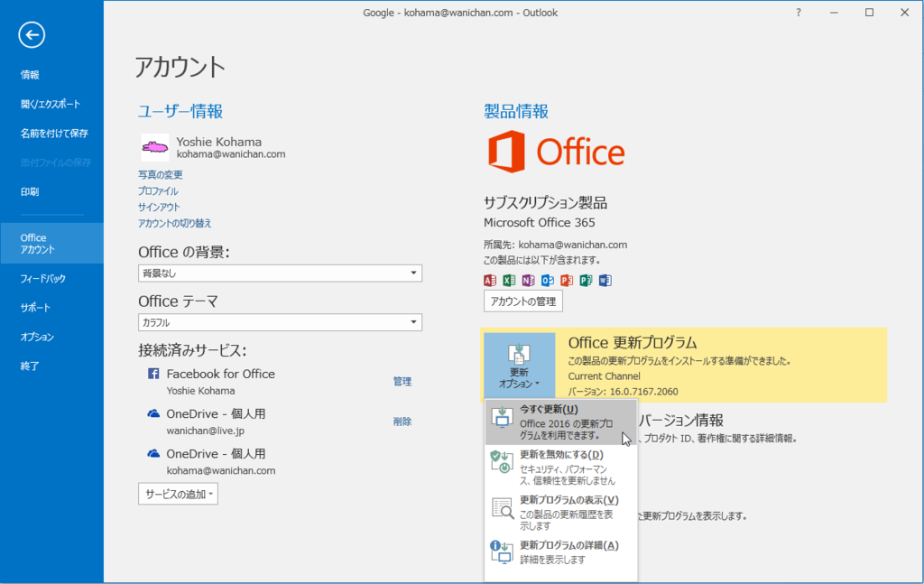Go back using the circular arrow icon
Viewport: 924px width, 584px height.
tap(32, 35)
